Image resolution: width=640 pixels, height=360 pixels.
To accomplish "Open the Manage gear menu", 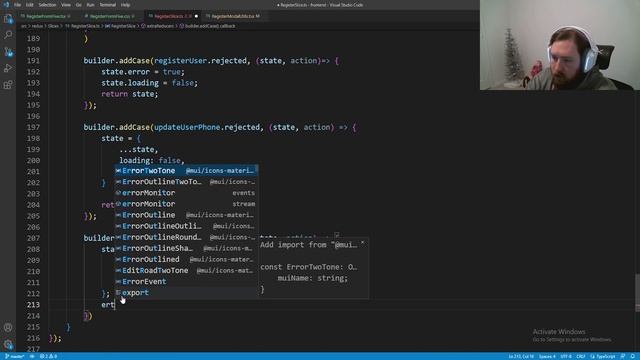I will 8,344.
